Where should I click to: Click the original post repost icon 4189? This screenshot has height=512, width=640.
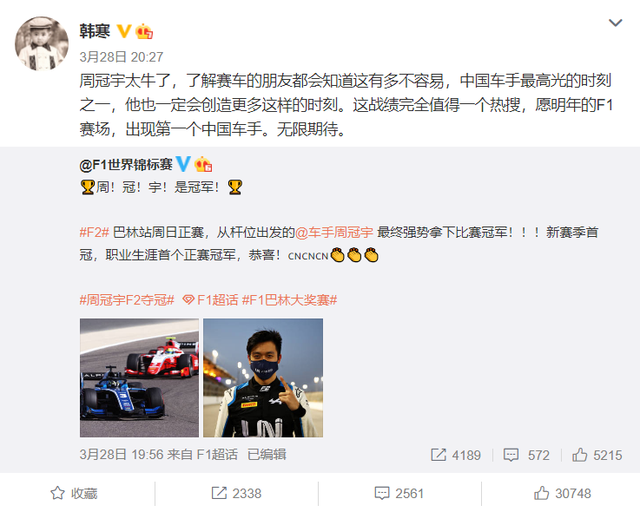pyautogui.click(x=456, y=455)
